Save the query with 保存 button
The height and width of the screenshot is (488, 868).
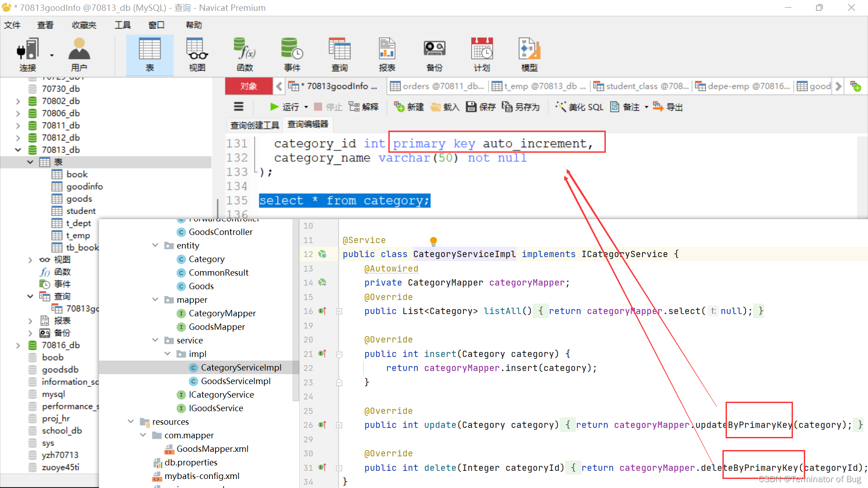pyautogui.click(x=481, y=107)
